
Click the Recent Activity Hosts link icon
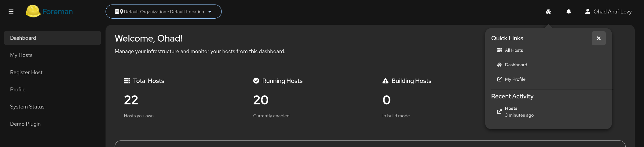(499, 112)
